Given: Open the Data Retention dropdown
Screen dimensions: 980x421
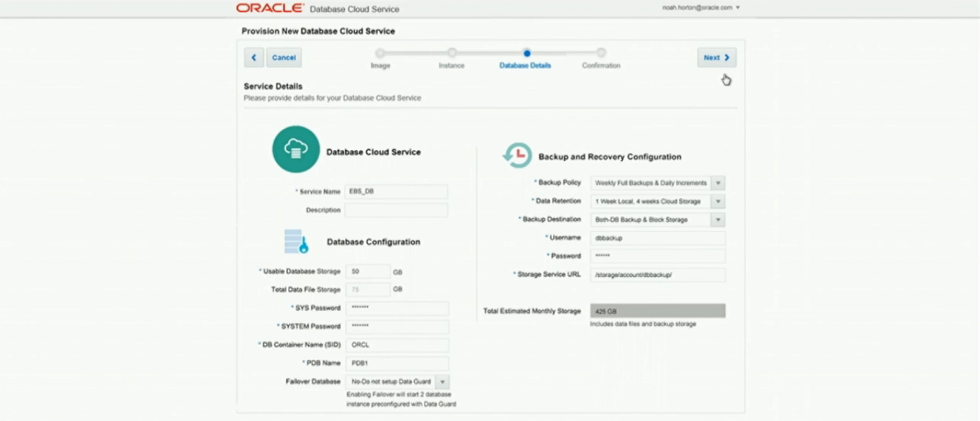Looking at the screenshot, I should [657, 202].
